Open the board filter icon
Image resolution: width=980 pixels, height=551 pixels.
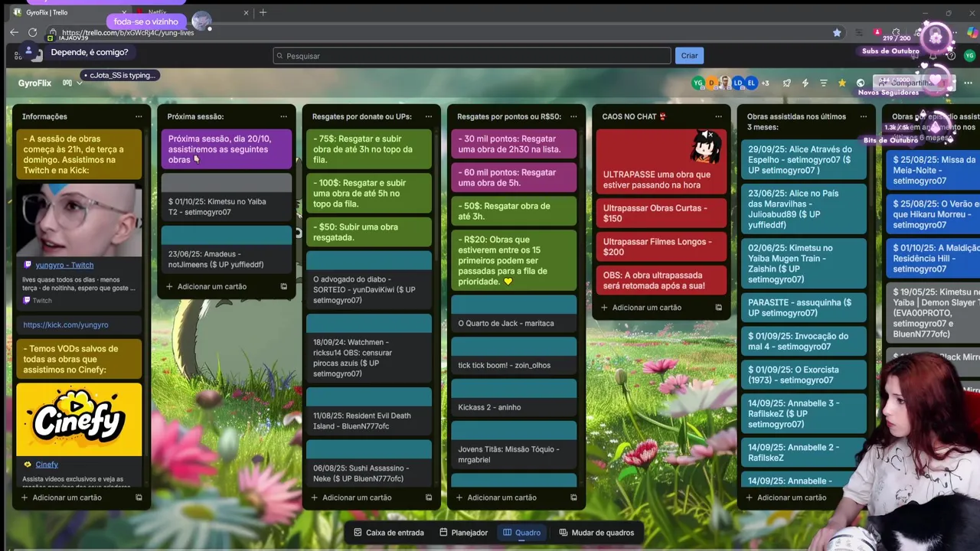pyautogui.click(x=823, y=83)
